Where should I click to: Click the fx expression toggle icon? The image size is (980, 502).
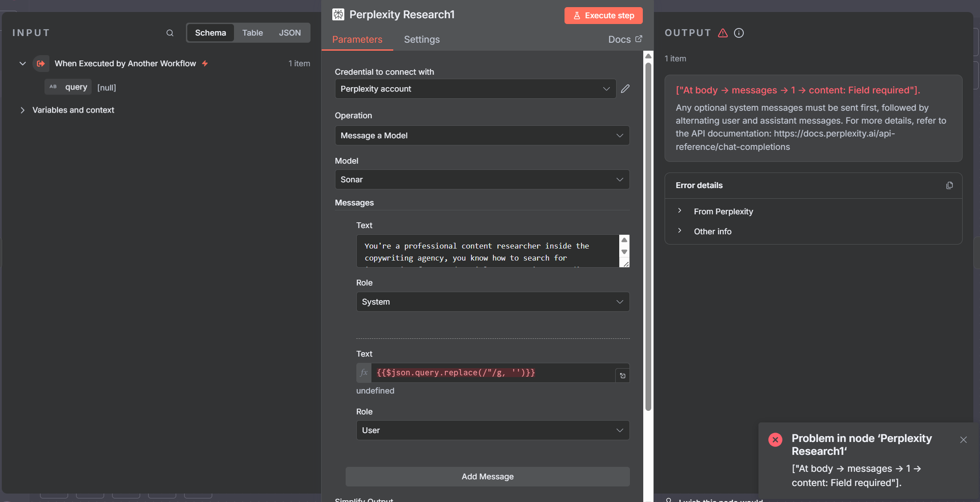click(x=364, y=373)
